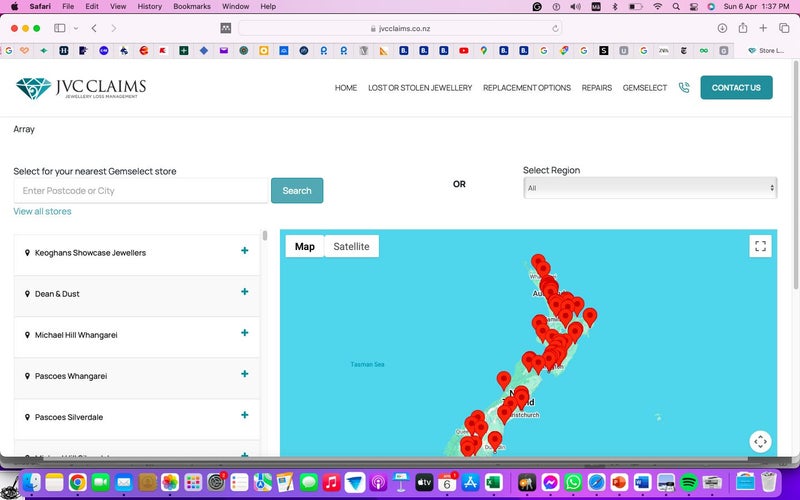Click the Siri icon in the menu bar

[711, 7]
